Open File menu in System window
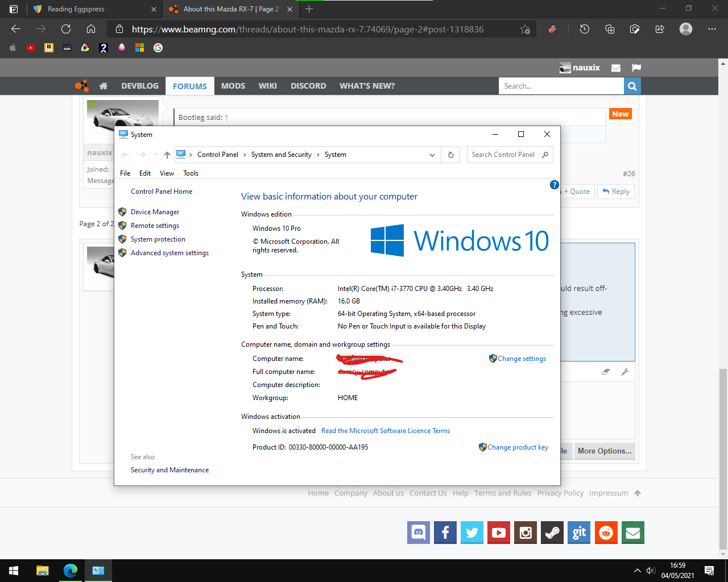 (x=125, y=173)
